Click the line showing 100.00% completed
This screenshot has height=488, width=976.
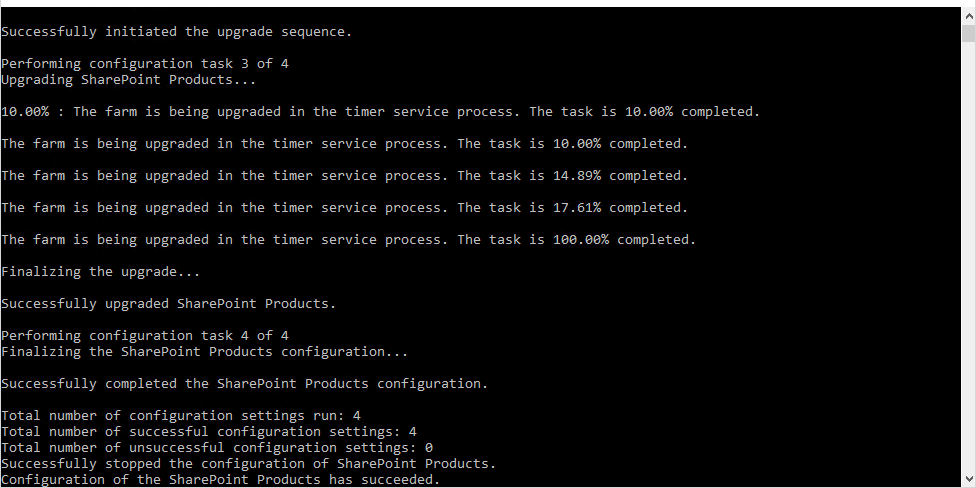tap(349, 240)
